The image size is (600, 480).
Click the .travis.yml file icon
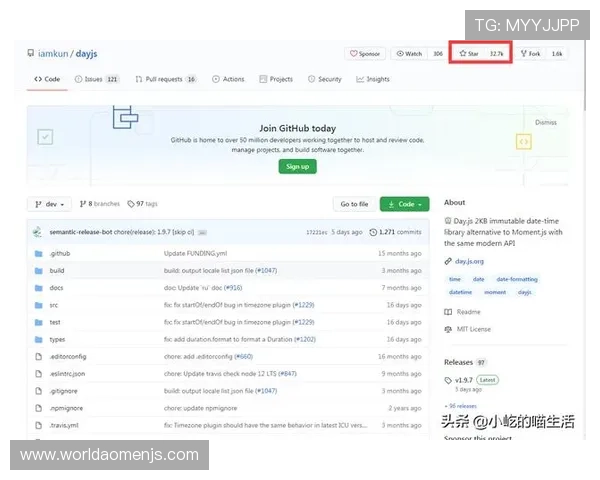tap(39, 425)
